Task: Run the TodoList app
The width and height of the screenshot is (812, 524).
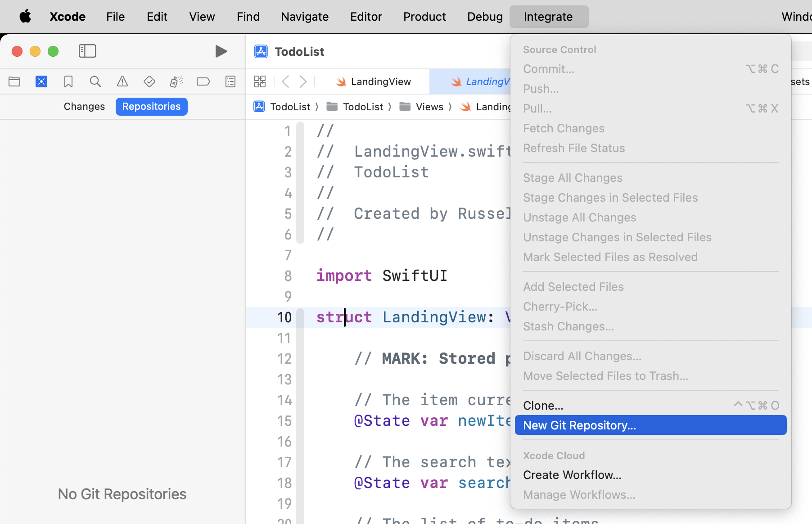Action: point(221,51)
